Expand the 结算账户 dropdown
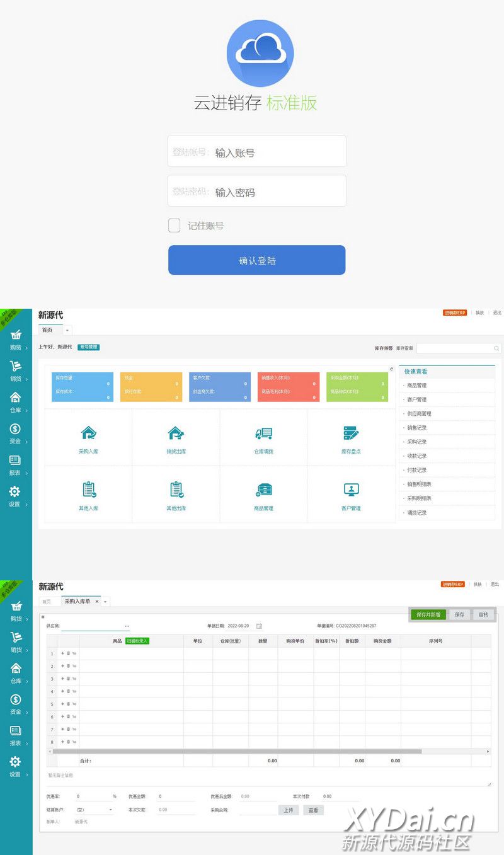 (x=111, y=810)
